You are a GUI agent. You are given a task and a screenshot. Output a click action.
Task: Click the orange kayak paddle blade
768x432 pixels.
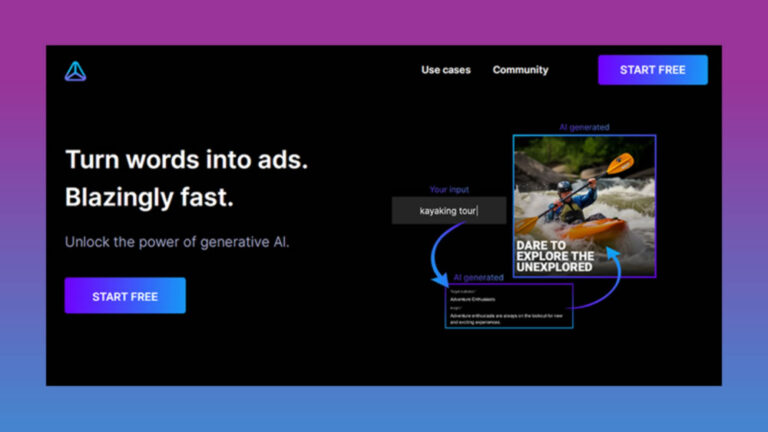pos(621,164)
